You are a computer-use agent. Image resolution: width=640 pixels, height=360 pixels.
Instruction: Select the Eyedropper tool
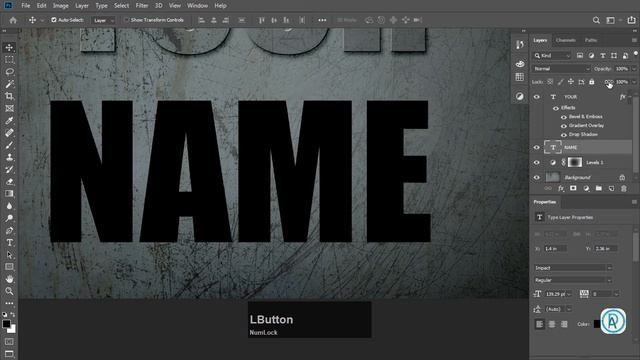click(x=9, y=121)
